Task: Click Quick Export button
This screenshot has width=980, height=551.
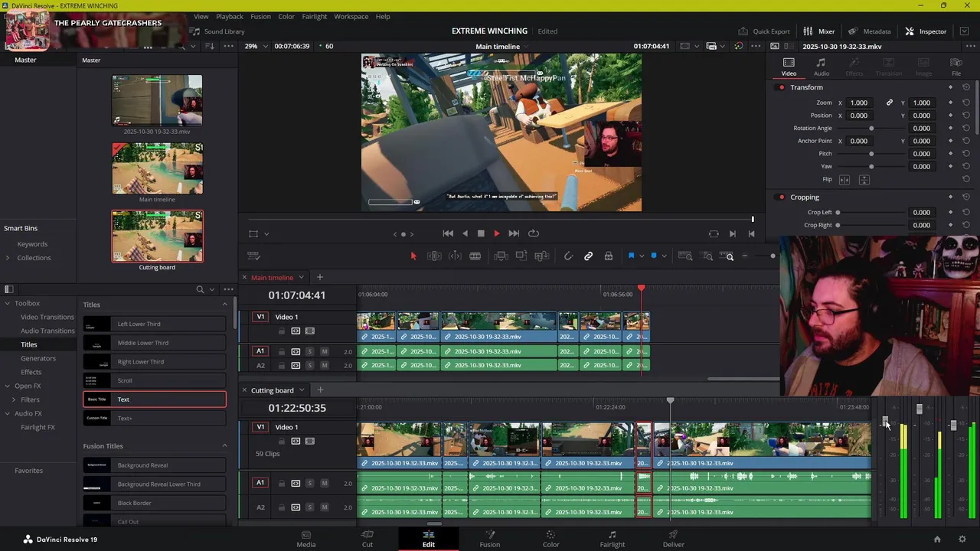Action: tap(763, 31)
